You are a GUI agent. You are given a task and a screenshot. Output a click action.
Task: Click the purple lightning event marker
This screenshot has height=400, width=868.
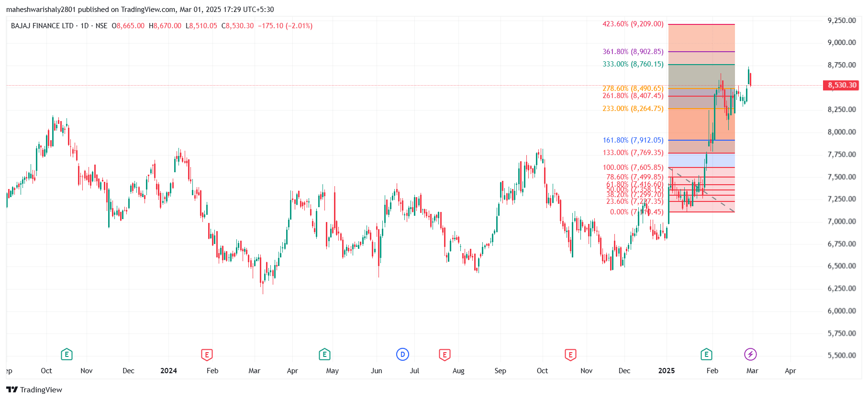point(750,355)
